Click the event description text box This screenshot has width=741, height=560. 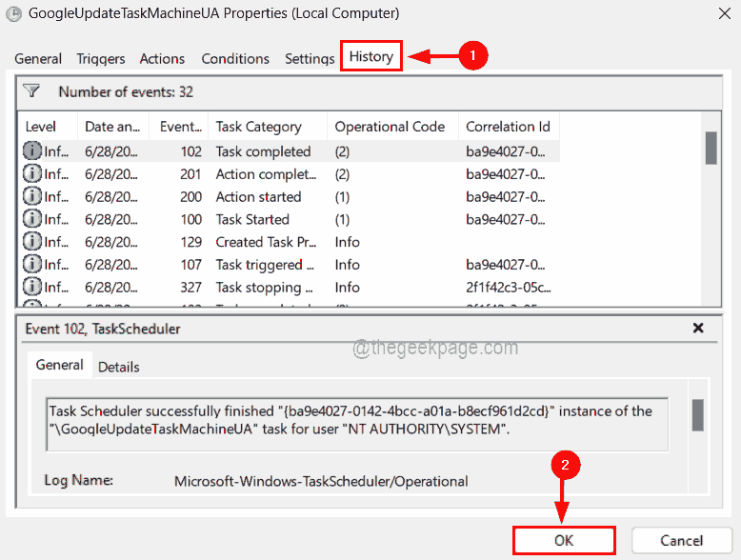point(357,425)
